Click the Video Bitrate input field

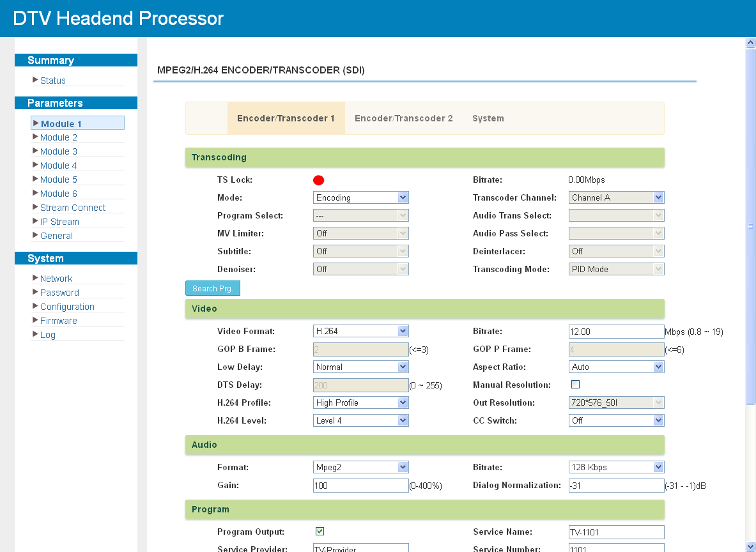[616, 332]
